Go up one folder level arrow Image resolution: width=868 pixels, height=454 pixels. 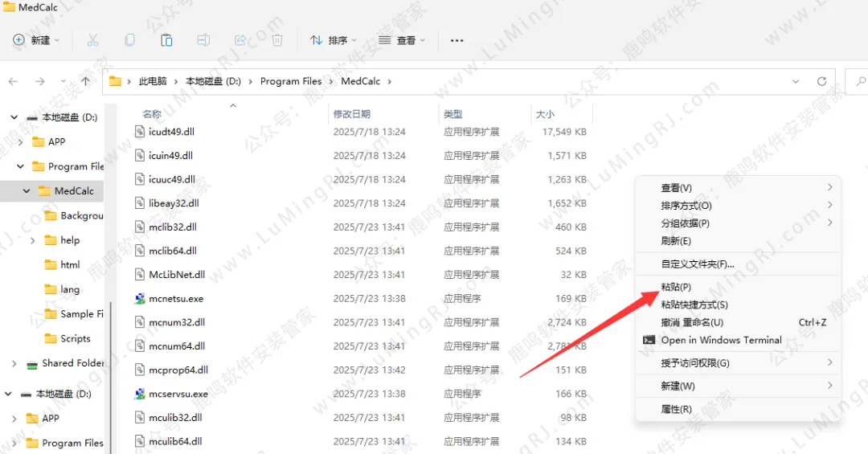click(x=85, y=81)
